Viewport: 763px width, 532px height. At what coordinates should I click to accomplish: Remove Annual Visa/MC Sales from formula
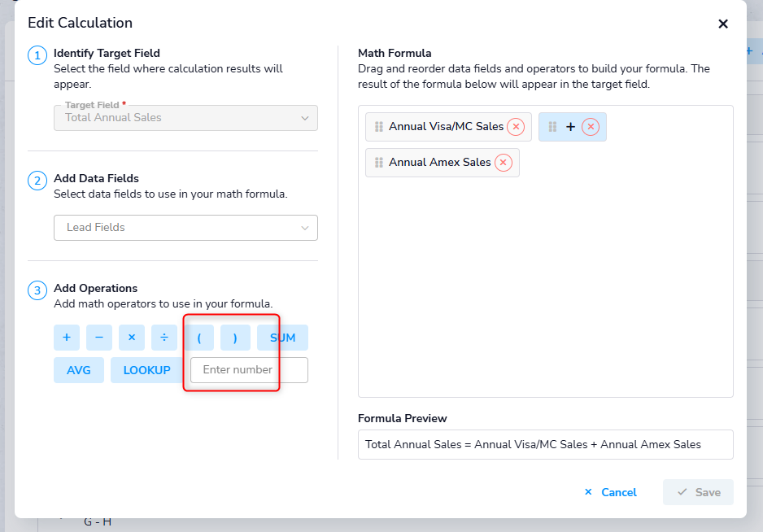click(x=516, y=127)
